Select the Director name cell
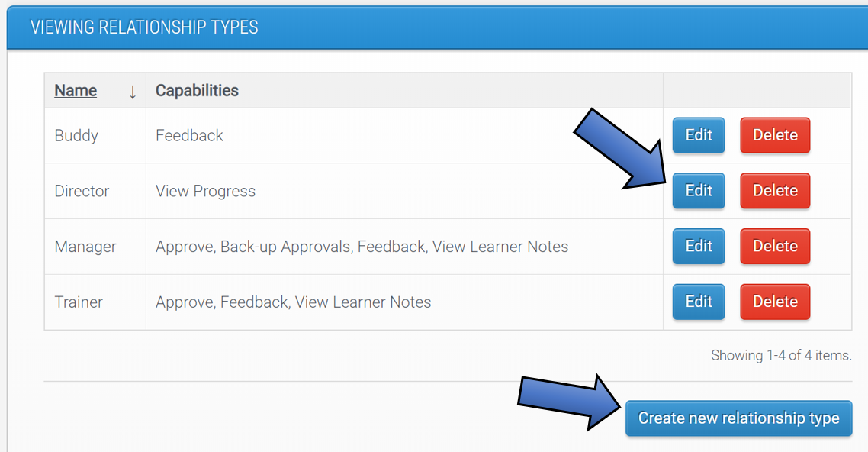 tap(82, 191)
